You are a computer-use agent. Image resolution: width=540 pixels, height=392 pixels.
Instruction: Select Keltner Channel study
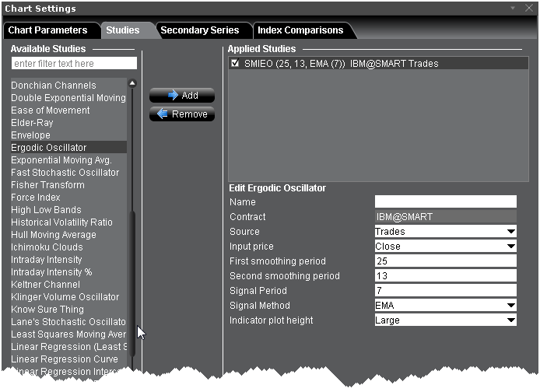point(45,285)
